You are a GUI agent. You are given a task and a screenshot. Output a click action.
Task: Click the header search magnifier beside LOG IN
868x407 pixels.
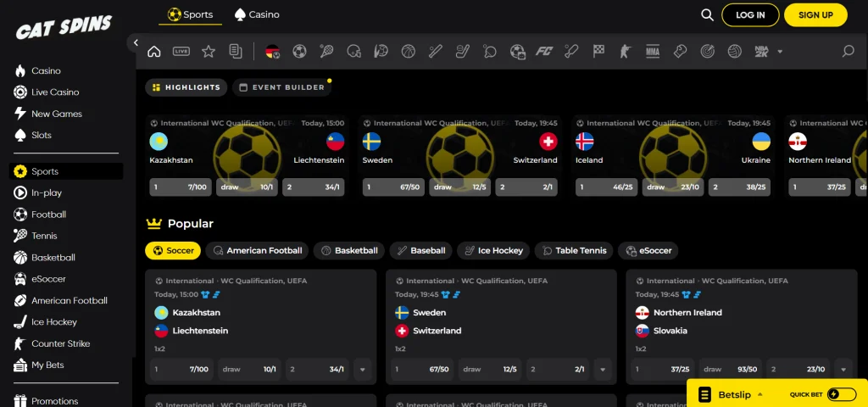(707, 15)
